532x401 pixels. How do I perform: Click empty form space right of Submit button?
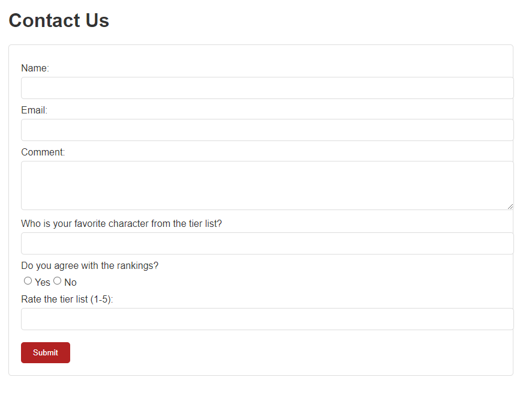tap(288, 353)
